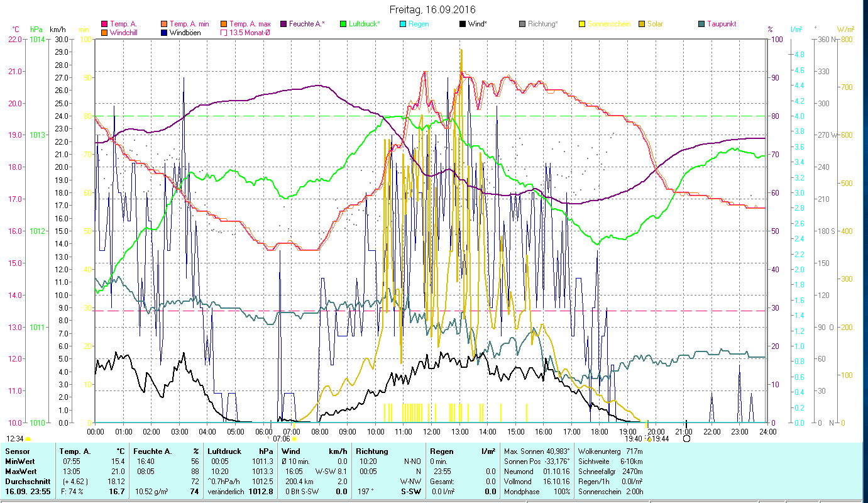This screenshot has width=868, height=503.
Task: Click the Richtung table column header
Action: tap(372, 451)
